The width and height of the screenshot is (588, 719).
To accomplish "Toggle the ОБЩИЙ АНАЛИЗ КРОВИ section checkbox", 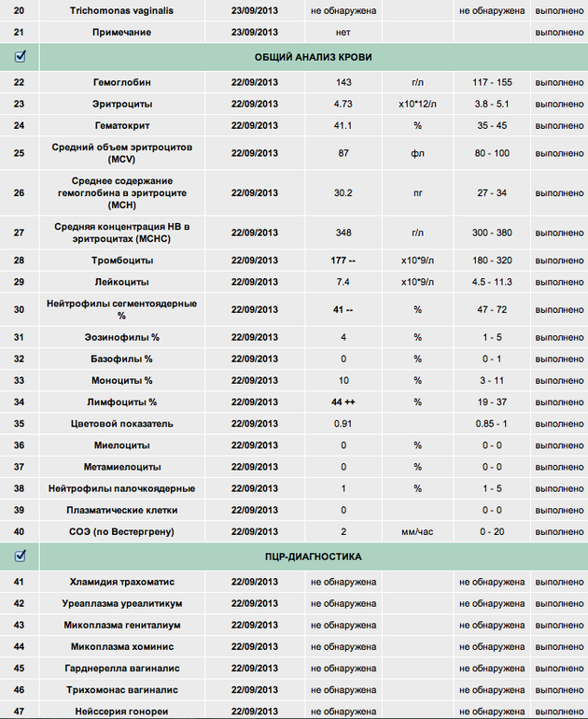I will [20, 56].
